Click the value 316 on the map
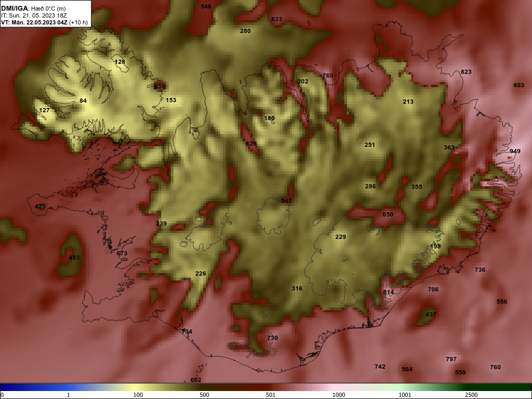532x399 pixels. point(297,288)
